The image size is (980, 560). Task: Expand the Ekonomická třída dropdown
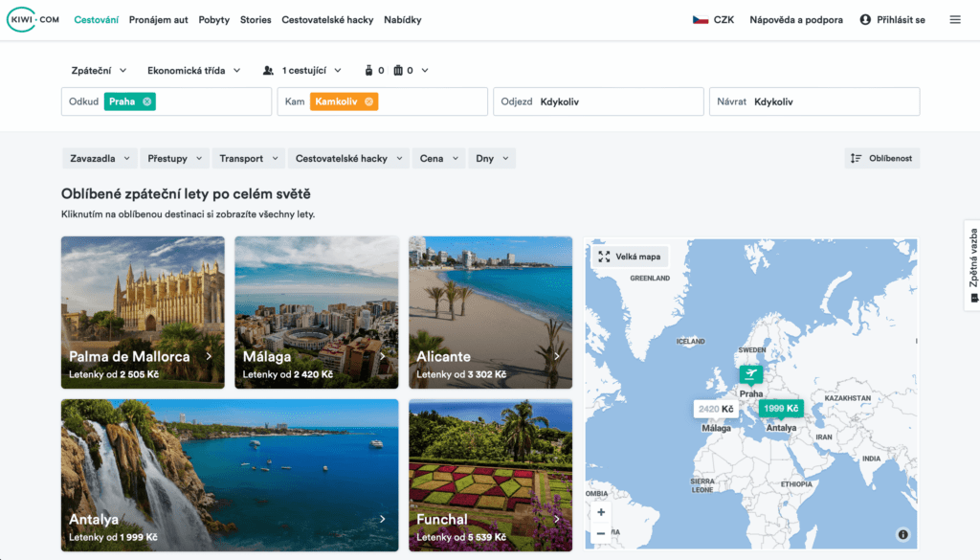[193, 70]
